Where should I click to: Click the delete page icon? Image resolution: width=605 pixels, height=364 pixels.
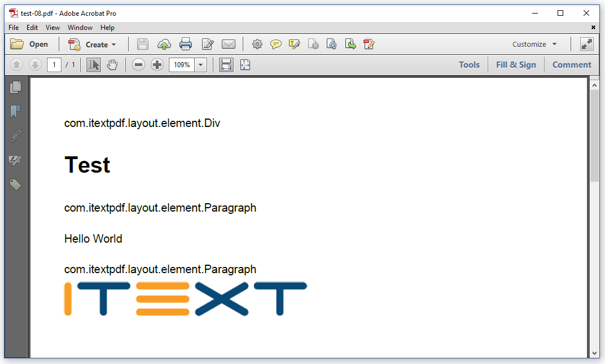313,45
